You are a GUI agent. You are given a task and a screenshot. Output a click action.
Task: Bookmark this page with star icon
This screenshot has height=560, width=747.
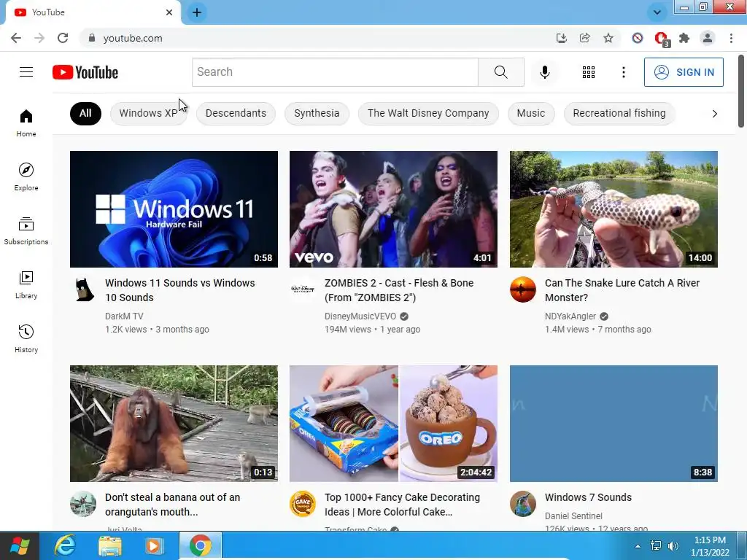pyautogui.click(x=608, y=38)
